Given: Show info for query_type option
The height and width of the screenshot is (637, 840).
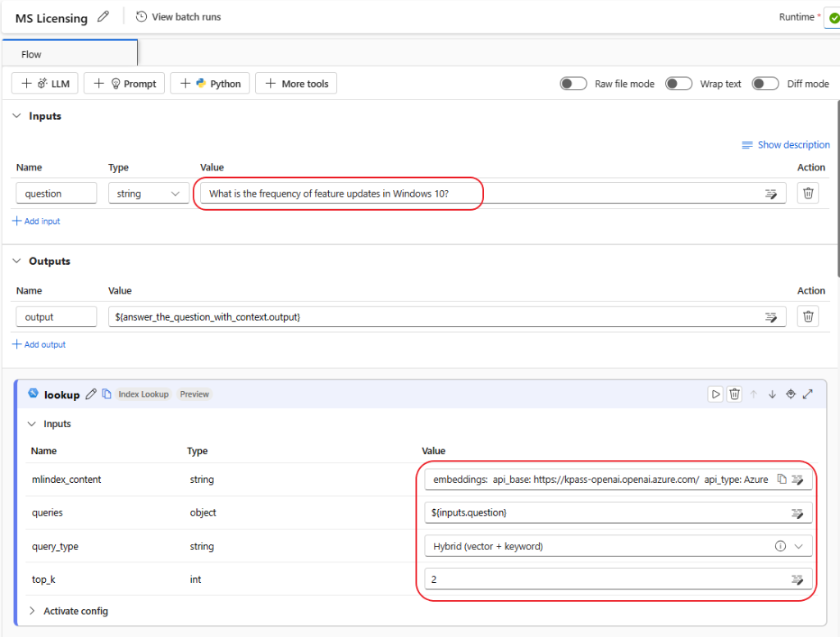Looking at the screenshot, I should [781, 546].
